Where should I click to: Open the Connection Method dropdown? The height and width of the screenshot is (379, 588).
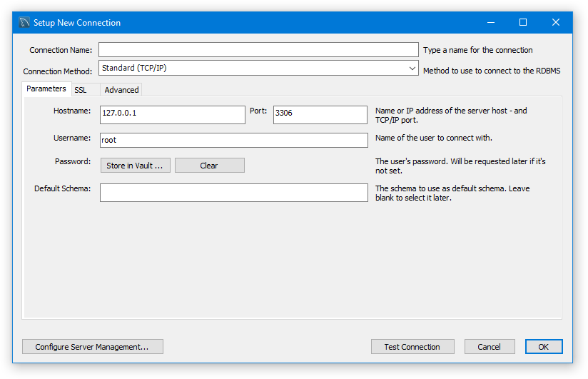pos(258,69)
